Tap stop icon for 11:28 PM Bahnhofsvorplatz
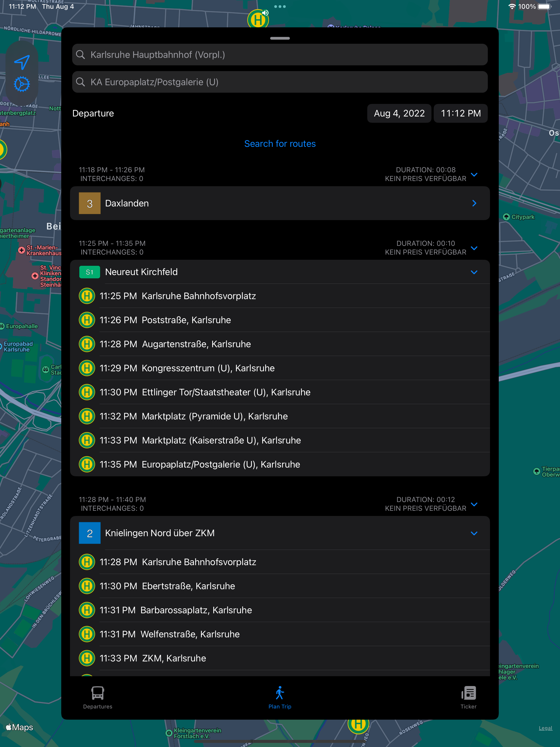 [x=87, y=562]
